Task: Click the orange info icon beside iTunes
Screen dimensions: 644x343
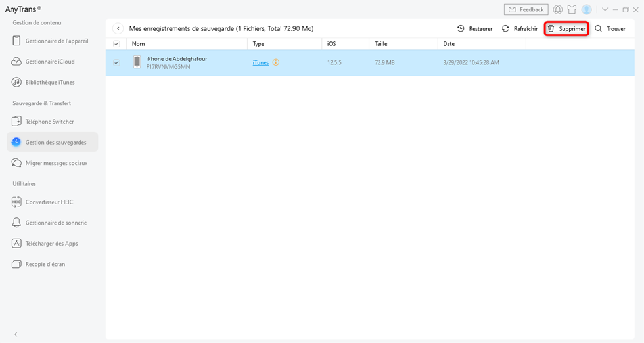Action: pos(276,62)
